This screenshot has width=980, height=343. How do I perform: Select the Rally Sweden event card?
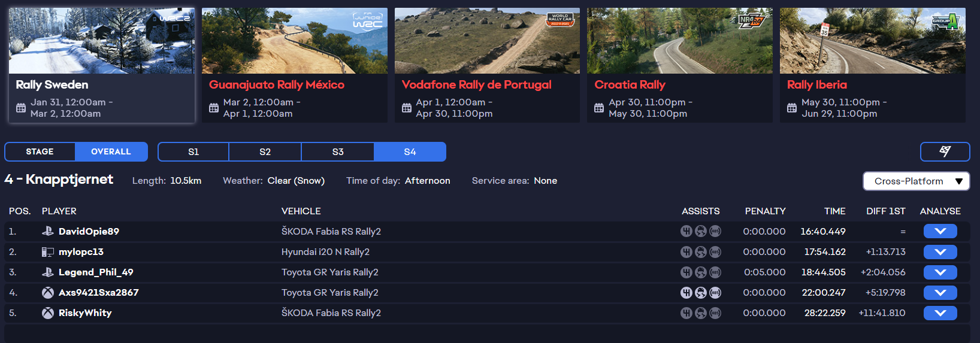(x=101, y=66)
